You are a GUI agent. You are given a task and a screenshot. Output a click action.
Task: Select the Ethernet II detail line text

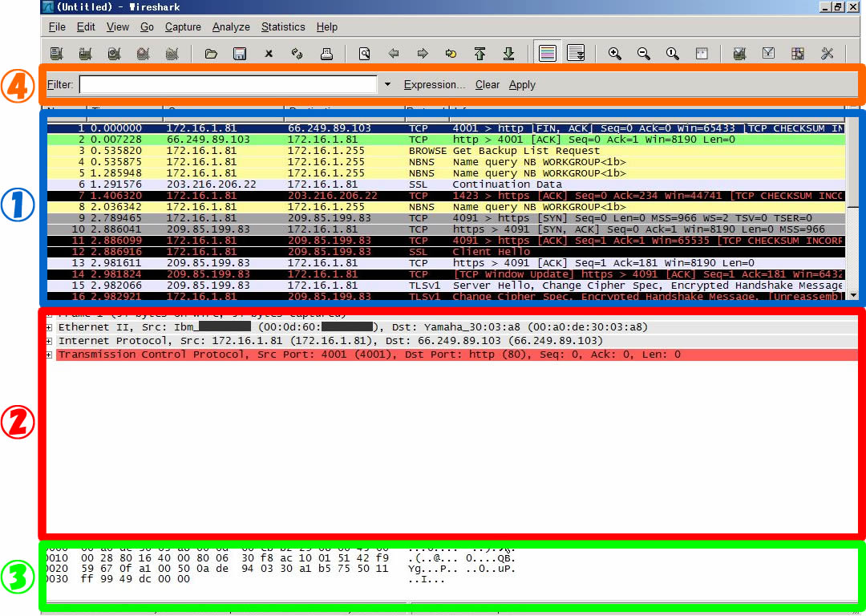click(x=353, y=327)
